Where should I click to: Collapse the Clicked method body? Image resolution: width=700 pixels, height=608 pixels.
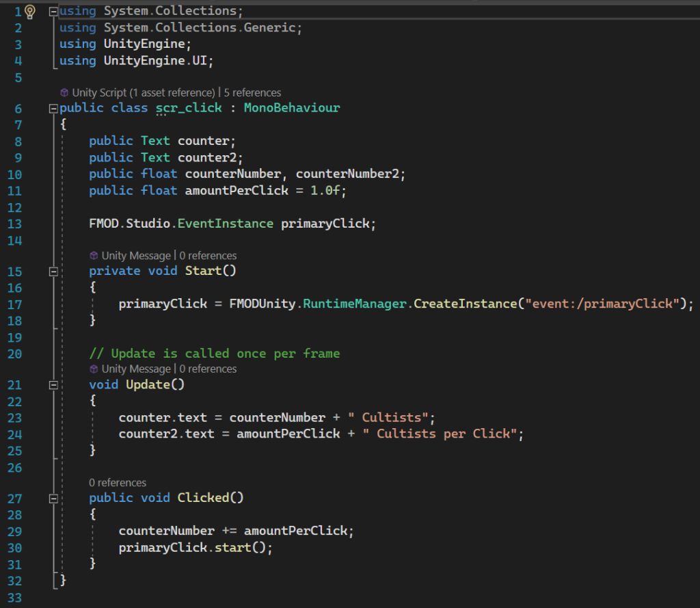(x=54, y=499)
